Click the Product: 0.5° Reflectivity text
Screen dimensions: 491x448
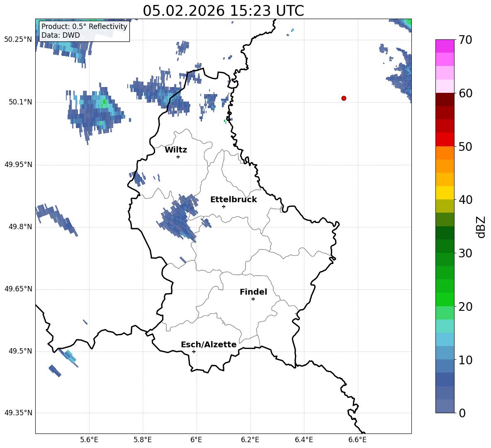click(84, 27)
